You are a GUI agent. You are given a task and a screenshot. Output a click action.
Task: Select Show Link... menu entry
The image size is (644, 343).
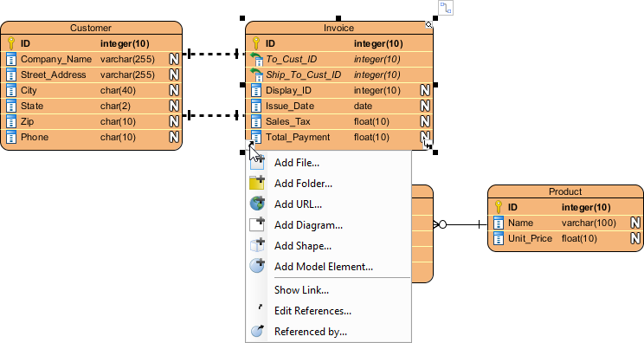click(329, 290)
